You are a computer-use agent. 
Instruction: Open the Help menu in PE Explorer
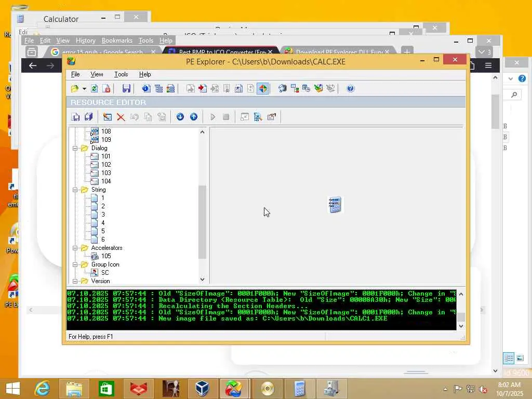(x=145, y=74)
